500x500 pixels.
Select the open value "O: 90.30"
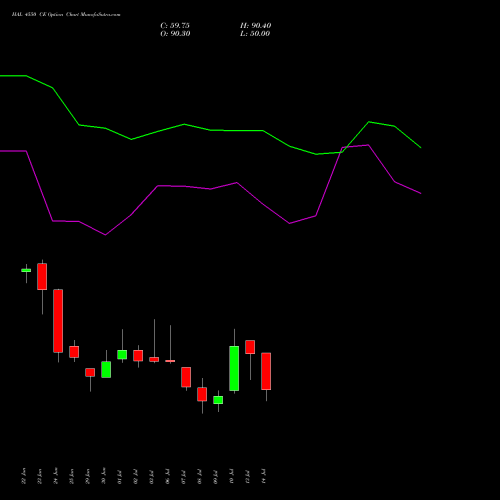175,34
